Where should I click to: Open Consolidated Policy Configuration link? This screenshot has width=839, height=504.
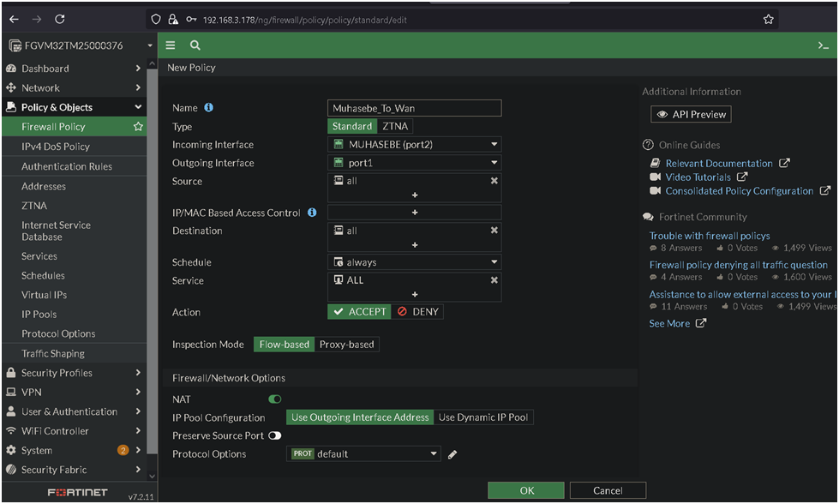click(739, 191)
